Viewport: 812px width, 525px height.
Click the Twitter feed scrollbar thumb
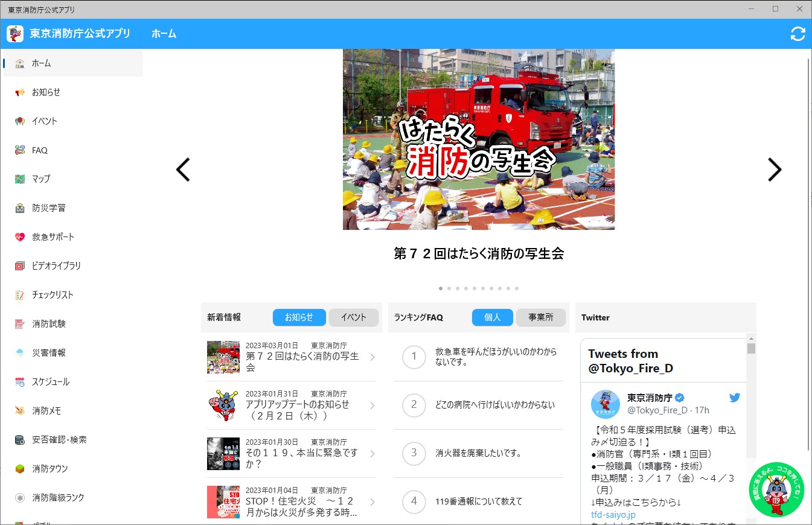click(751, 349)
